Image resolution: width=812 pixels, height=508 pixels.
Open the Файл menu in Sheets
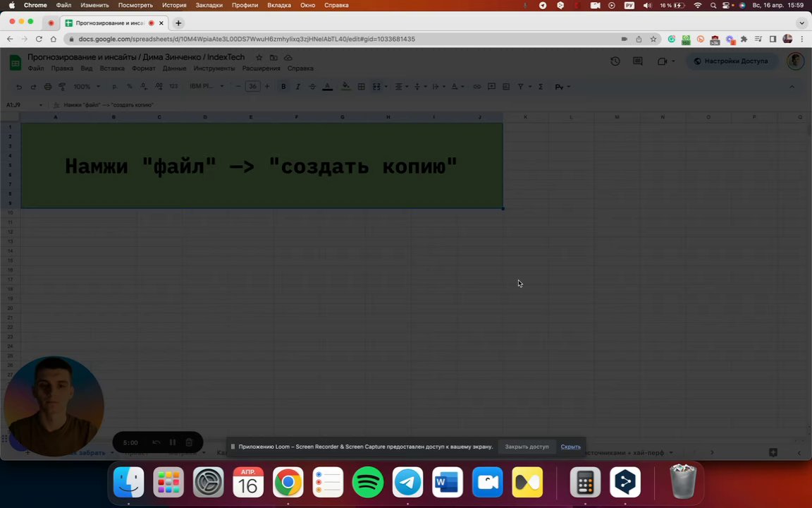(36, 68)
